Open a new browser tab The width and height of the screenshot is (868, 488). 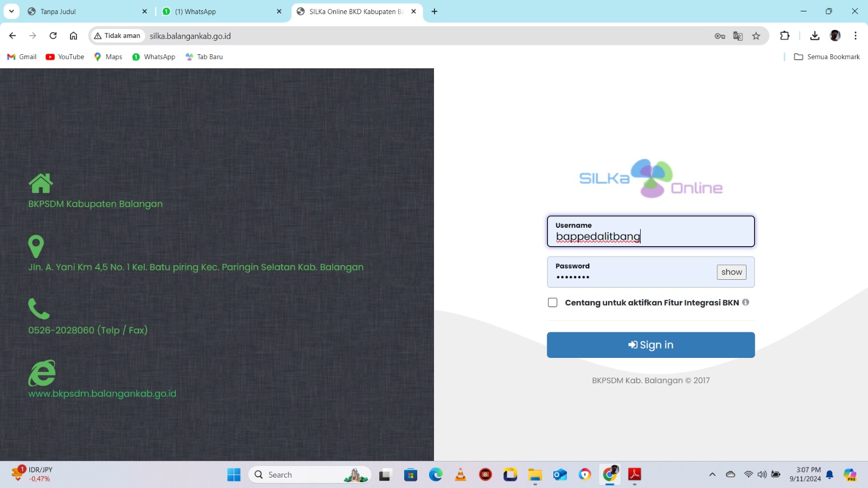coord(435,11)
